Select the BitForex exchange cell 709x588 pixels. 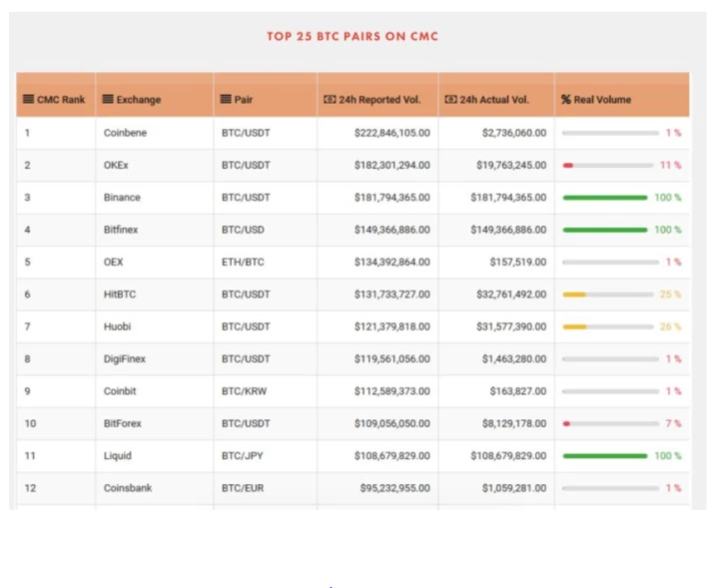155,424
